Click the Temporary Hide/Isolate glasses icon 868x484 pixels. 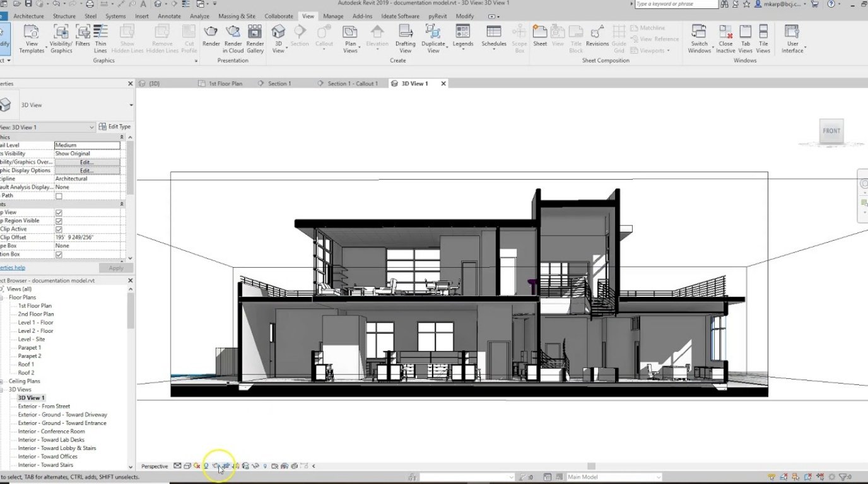(x=255, y=466)
